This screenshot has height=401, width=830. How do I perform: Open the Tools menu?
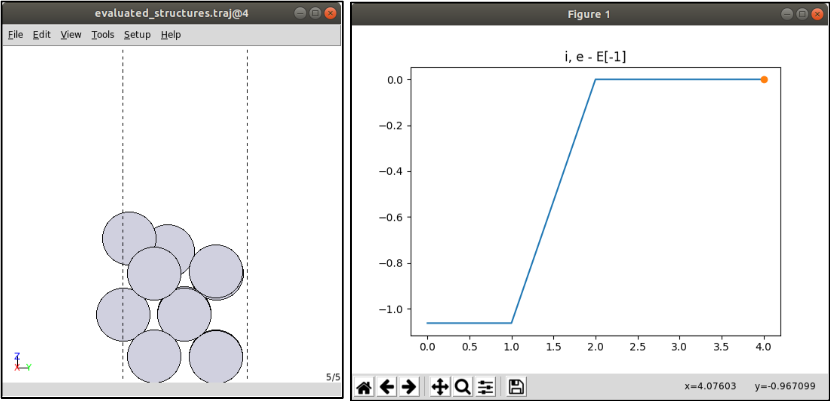[x=102, y=34]
